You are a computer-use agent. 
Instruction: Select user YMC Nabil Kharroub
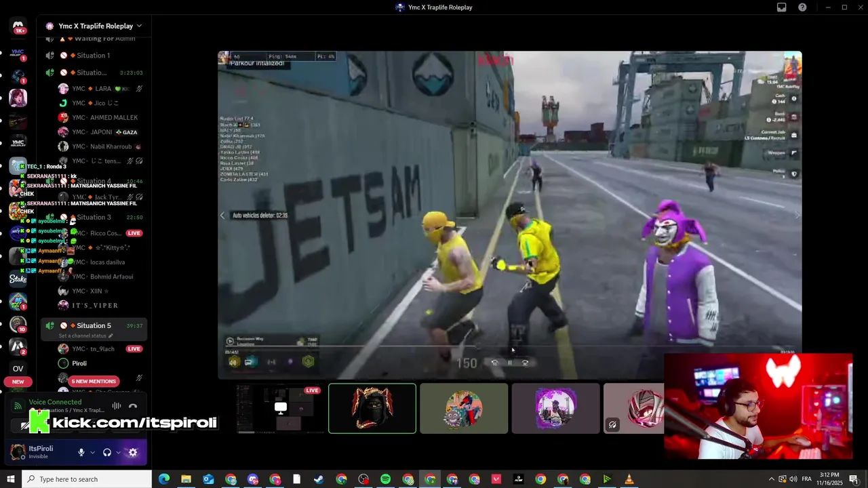coord(100,146)
